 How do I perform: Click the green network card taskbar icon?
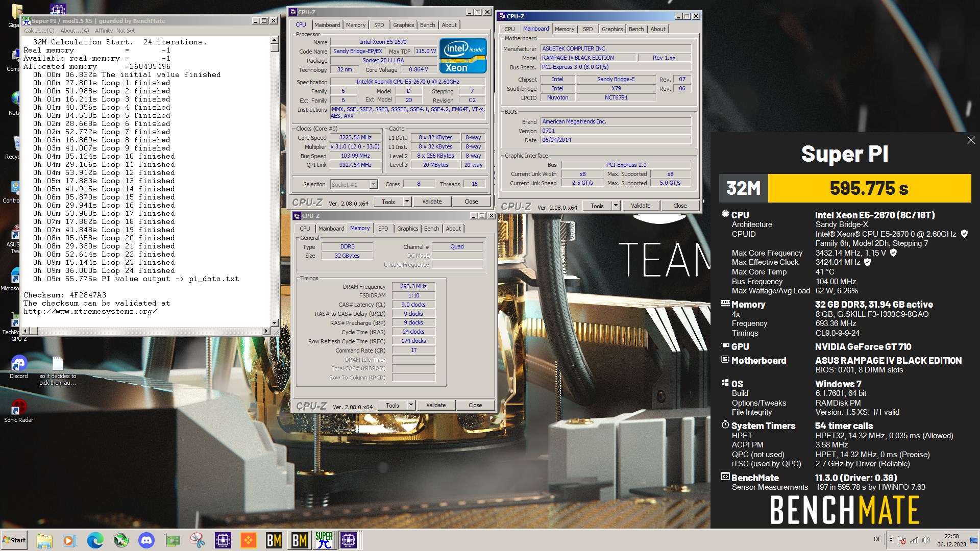coord(172,540)
